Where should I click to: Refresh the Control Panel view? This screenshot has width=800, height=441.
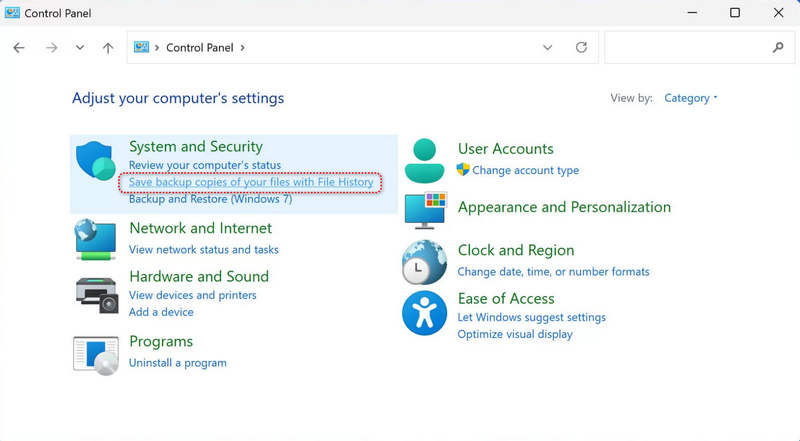(581, 47)
